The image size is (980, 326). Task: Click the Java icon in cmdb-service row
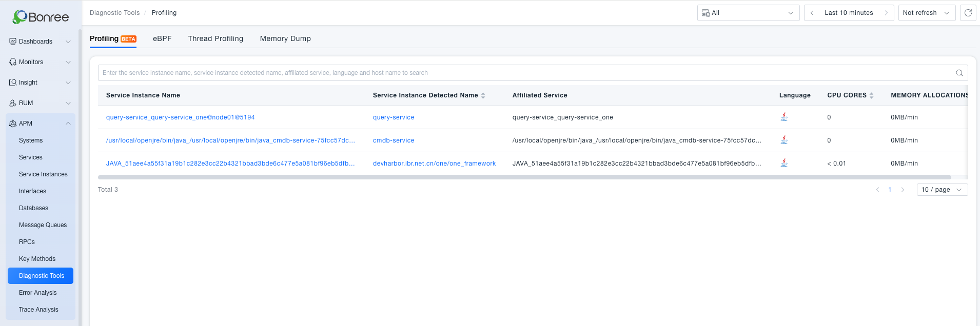tap(784, 140)
